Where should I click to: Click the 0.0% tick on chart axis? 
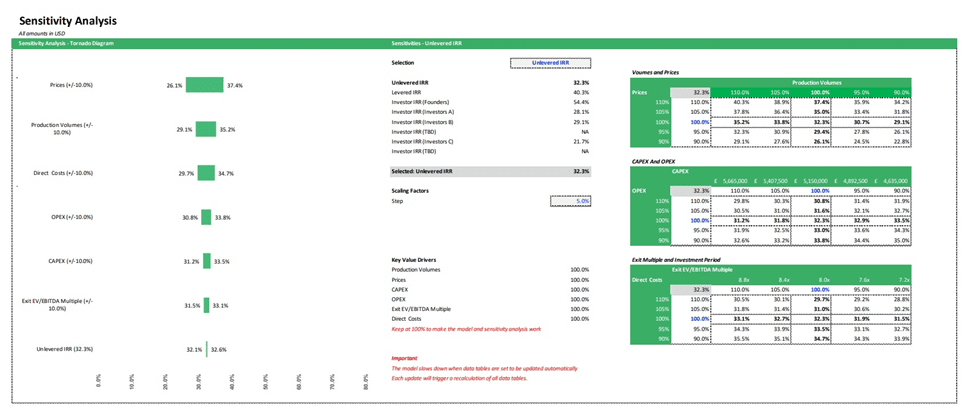click(99, 382)
